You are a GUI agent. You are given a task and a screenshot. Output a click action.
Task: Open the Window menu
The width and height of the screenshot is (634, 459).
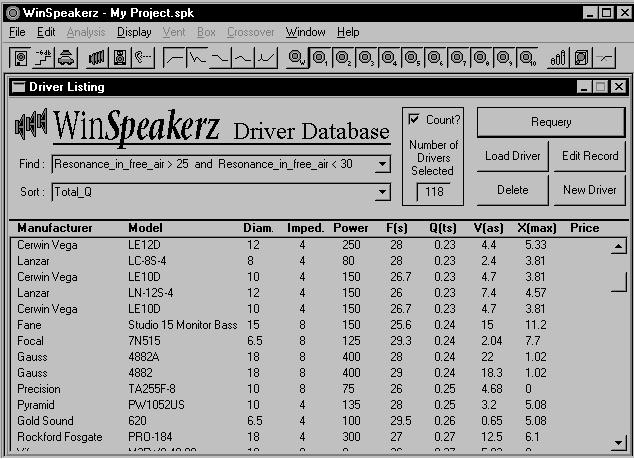click(305, 32)
